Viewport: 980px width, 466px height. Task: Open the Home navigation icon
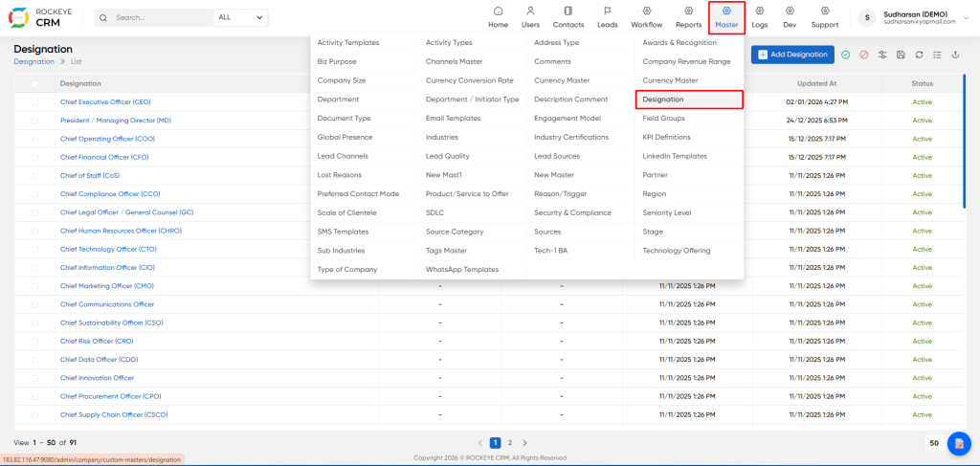click(498, 11)
